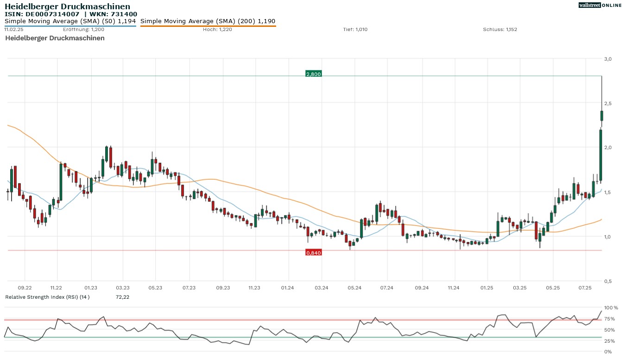Image resolution: width=625 pixels, height=364 pixels.
Task: Click the 05.23 date axis label
Action: 155,288
